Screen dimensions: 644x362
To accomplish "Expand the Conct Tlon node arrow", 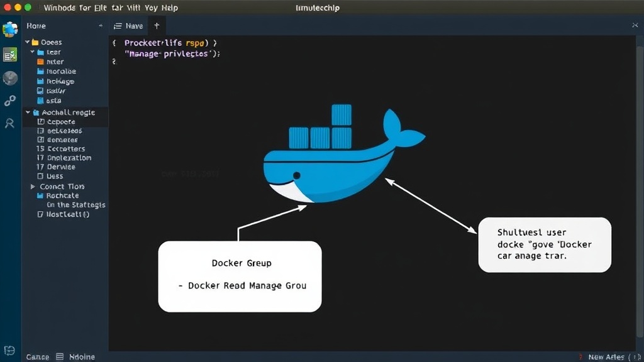I will tap(33, 186).
